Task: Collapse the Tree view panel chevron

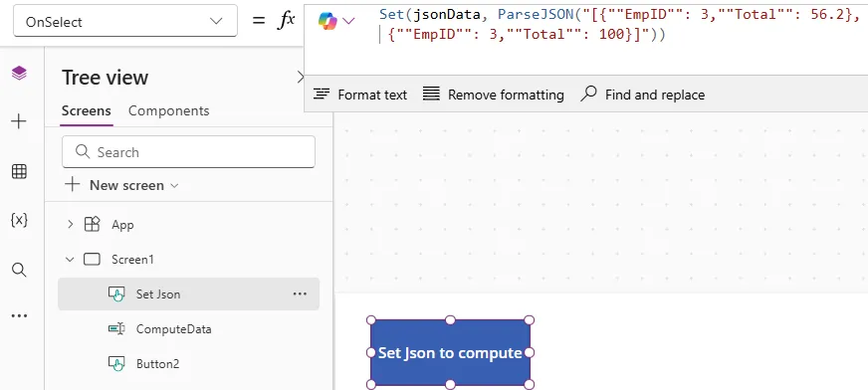Action: pos(301,77)
